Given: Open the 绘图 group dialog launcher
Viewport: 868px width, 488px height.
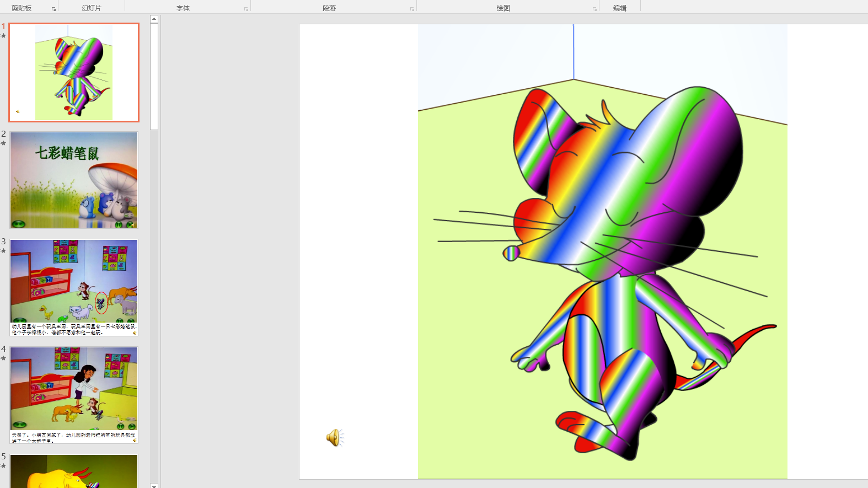Looking at the screenshot, I should coord(594,9).
